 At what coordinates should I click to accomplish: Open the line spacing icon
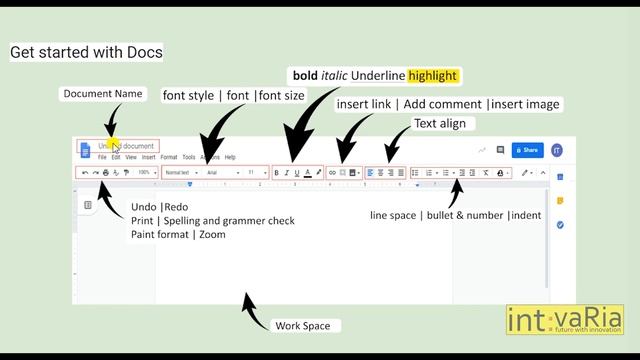415,173
